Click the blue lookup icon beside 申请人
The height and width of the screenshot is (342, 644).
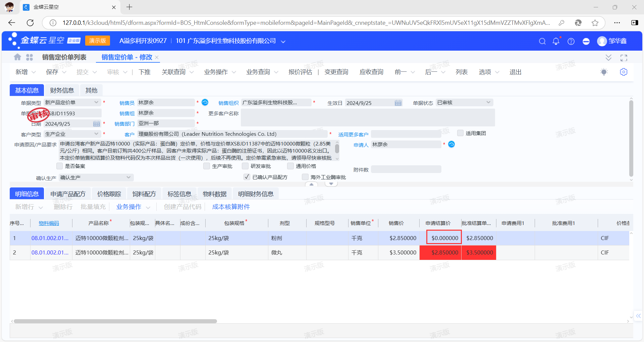click(x=451, y=144)
